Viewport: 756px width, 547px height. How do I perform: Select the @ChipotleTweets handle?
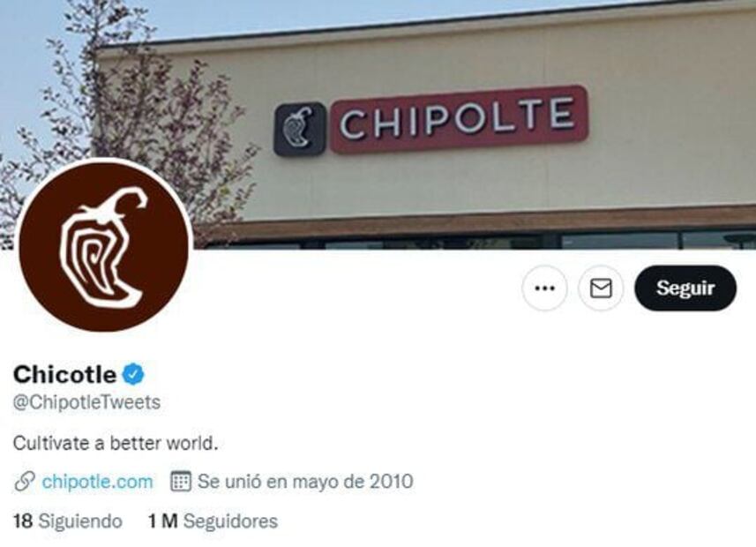click(x=86, y=402)
